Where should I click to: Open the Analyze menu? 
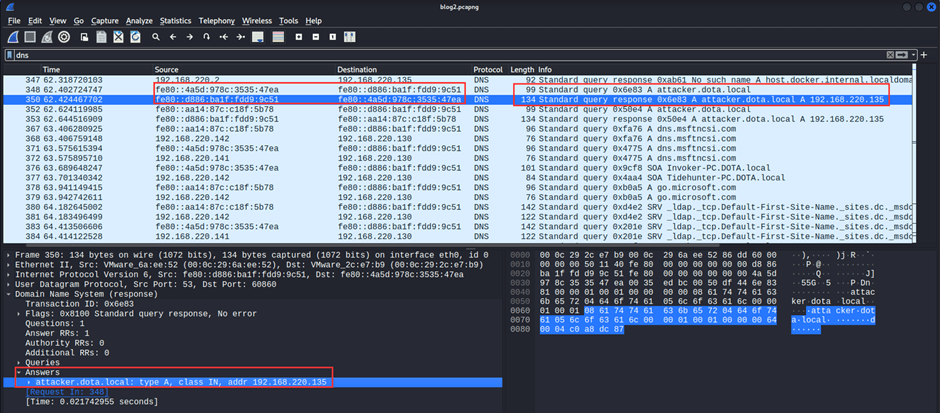[x=139, y=21]
